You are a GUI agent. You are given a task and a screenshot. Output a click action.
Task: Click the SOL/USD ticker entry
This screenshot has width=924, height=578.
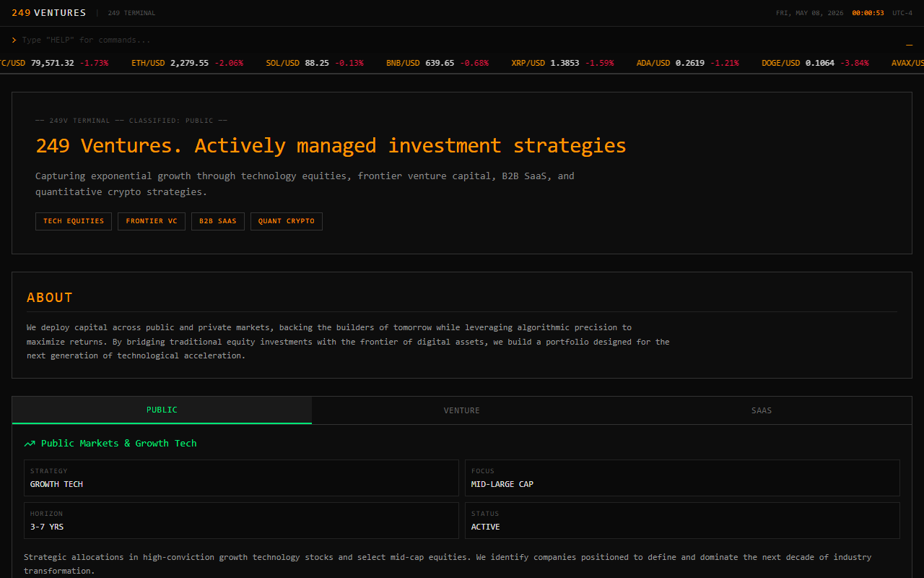[x=315, y=63]
